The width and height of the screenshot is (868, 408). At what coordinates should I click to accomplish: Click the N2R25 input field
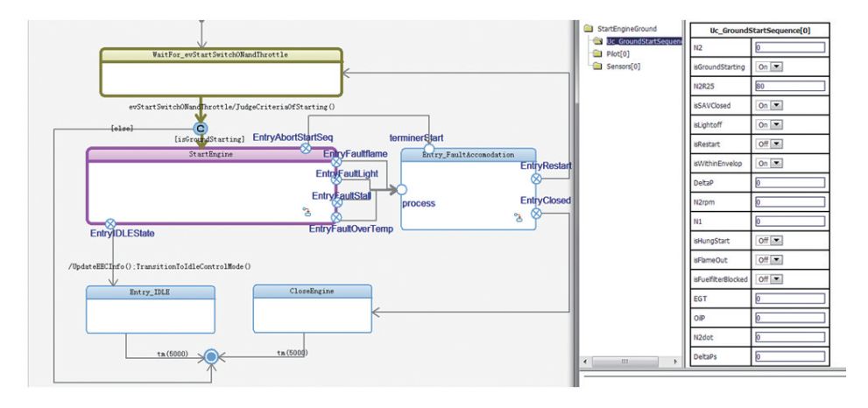click(790, 87)
